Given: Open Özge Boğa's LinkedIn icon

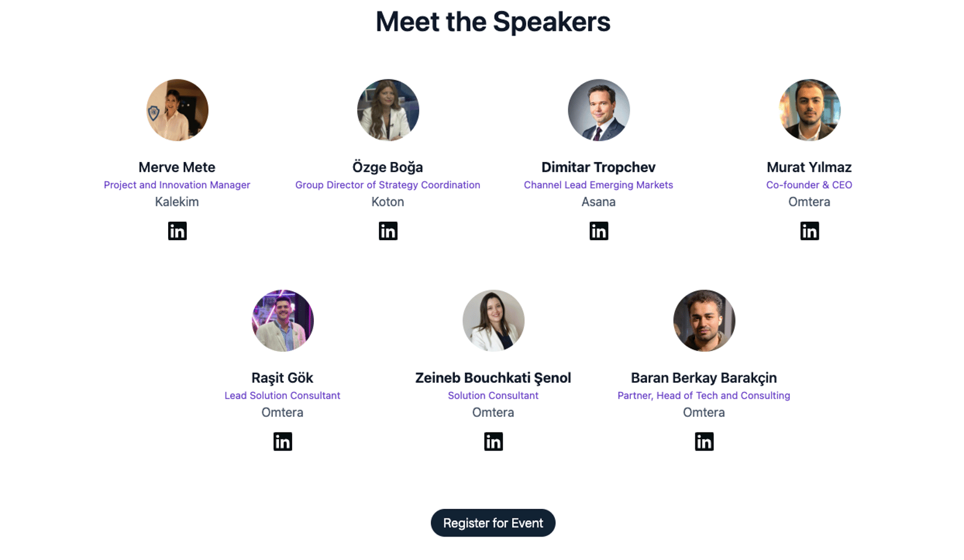Looking at the screenshot, I should [x=388, y=231].
